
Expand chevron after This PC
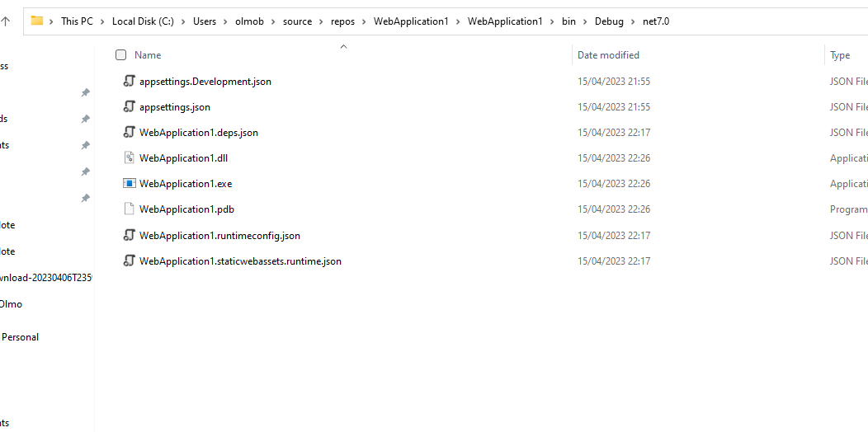pos(102,21)
